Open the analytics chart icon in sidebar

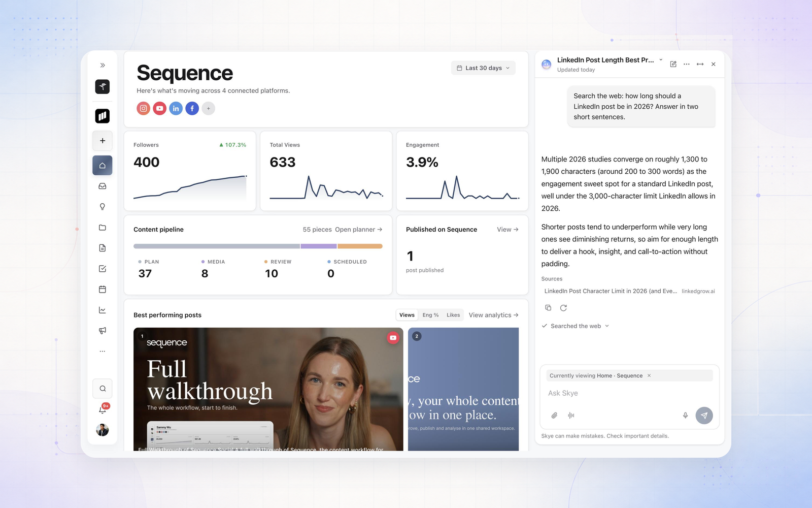pos(103,310)
